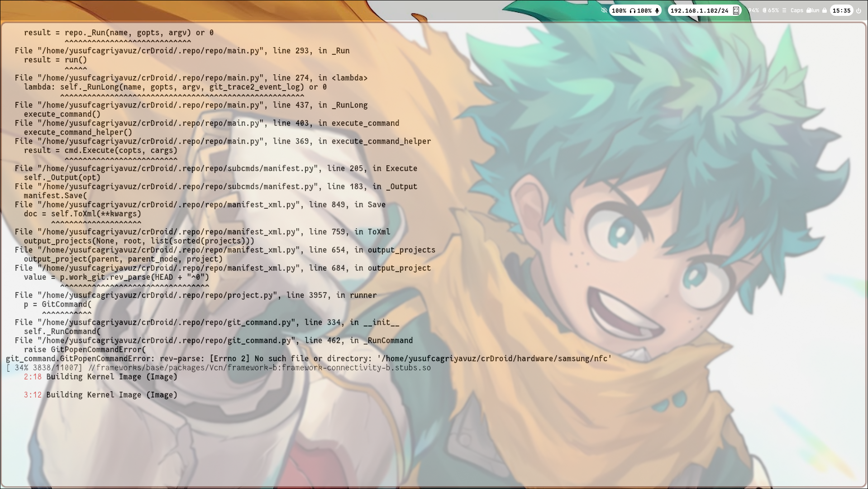Click 'result = cmd.Execute(copts, cargs)' line

click(x=100, y=150)
